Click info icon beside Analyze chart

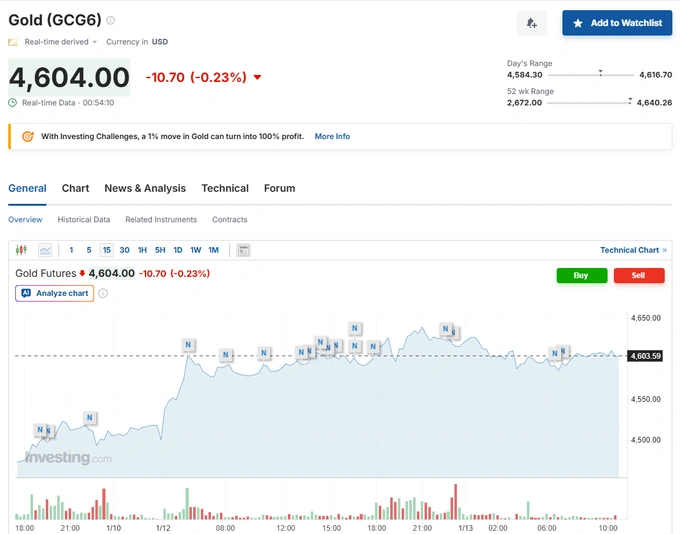tap(103, 293)
